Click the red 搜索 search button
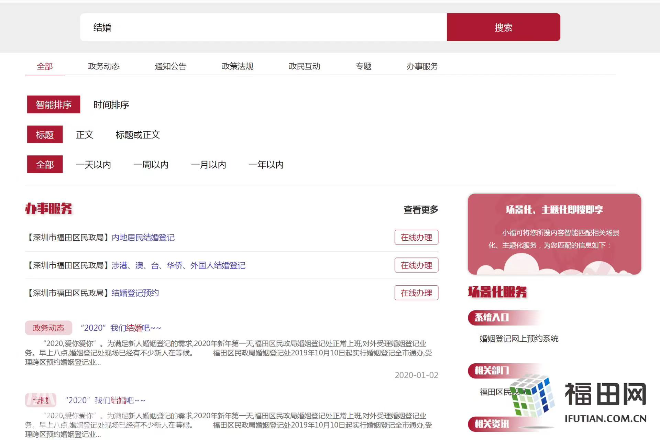The width and height of the screenshot is (660, 440). (x=503, y=27)
